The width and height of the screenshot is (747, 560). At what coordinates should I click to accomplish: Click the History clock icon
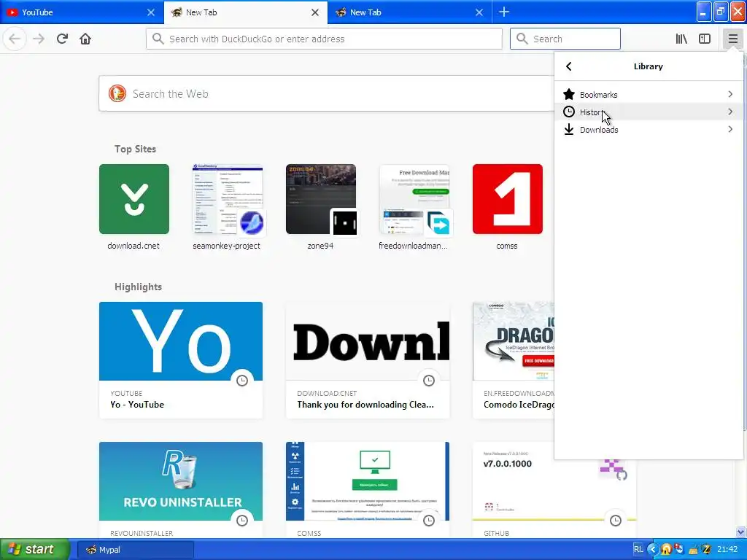coord(569,112)
